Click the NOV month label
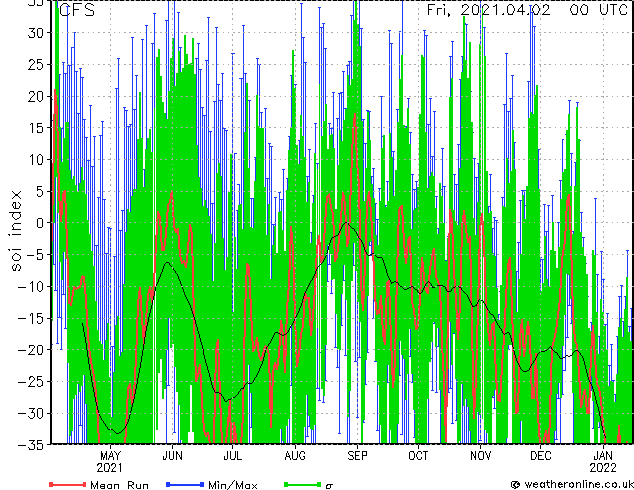Image resolution: width=634 pixels, height=490 pixels. pyautogui.click(x=480, y=456)
